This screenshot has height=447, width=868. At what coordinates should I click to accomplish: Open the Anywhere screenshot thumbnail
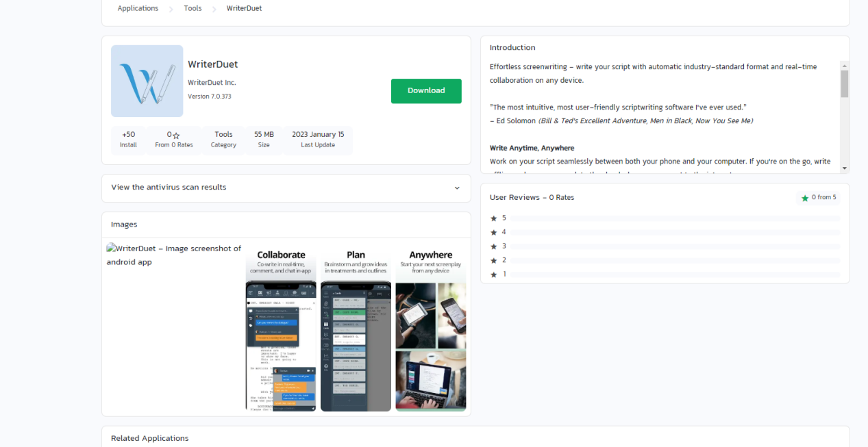(x=430, y=329)
